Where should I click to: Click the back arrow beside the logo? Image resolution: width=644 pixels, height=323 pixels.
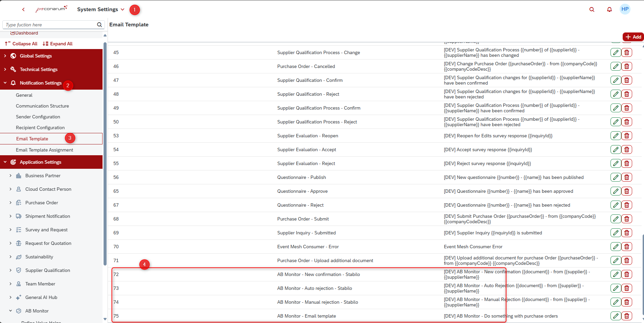23,9
